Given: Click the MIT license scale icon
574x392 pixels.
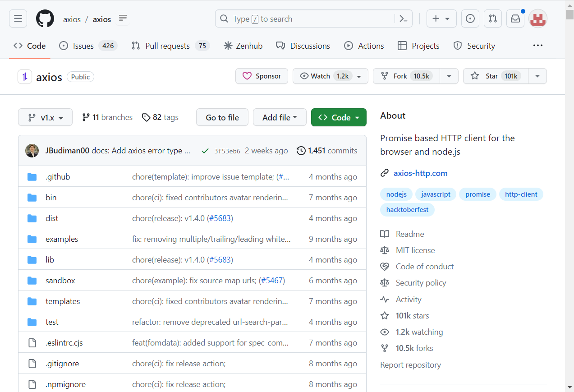Looking at the screenshot, I should pos(385,250).
